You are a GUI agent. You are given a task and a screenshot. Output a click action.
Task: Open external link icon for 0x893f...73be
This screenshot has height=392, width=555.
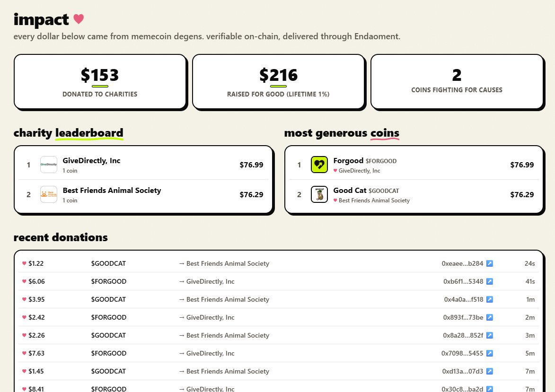[x=490, y=317]
